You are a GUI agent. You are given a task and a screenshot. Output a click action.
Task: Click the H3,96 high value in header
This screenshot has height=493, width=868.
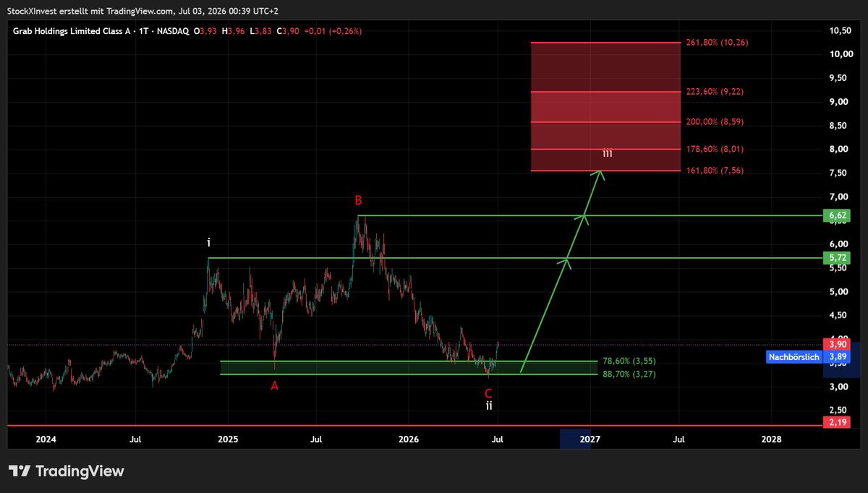coord(234,31)
